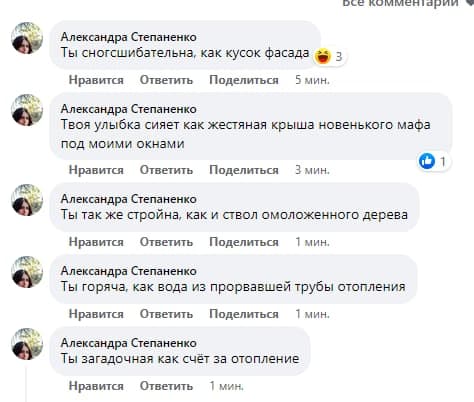Screen dimensions: 474x402
Task: Open the 3 мин. timestamp link
Action: (312, 170)
